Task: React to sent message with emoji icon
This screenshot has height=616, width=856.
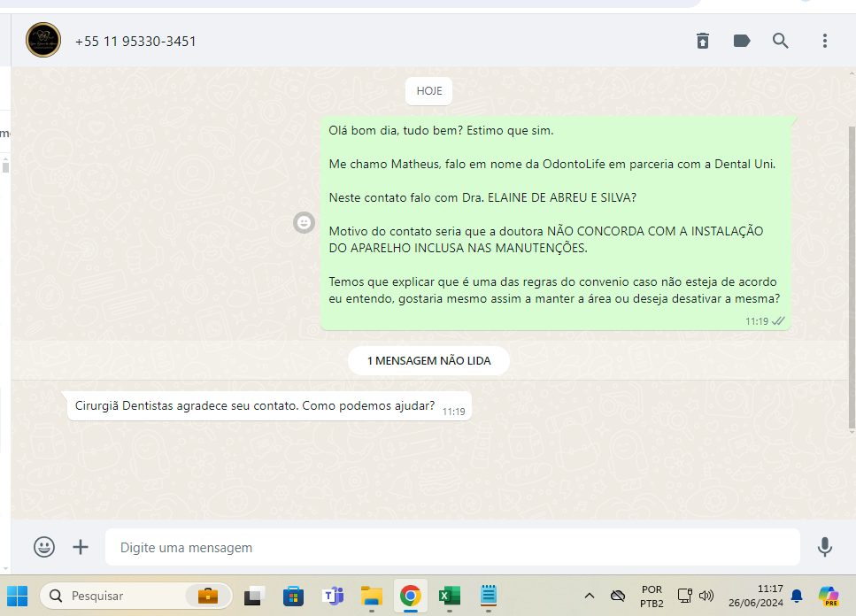Action: (x=305, y=223)
